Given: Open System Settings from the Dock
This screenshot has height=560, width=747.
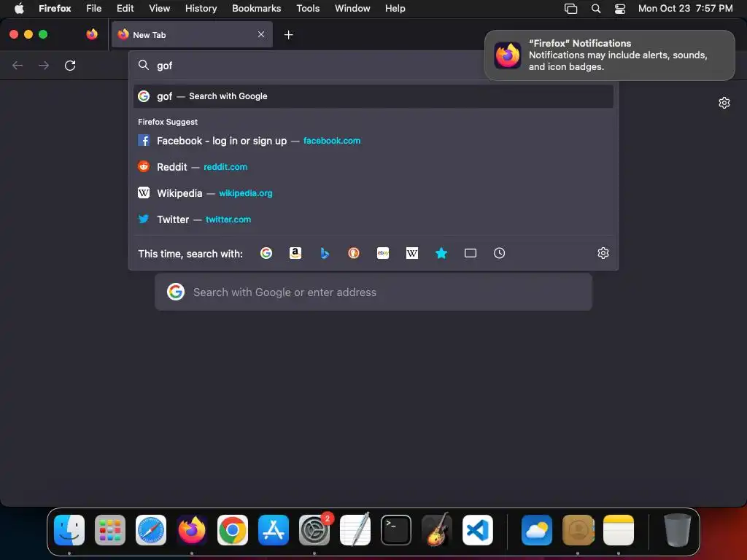Looking at the screenshot, I should [314, 530].
